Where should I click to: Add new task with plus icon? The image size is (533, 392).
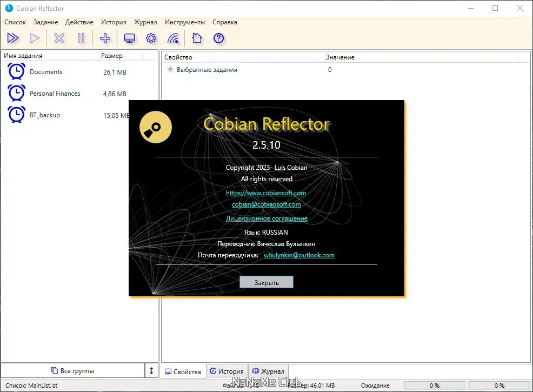pyautogui.click(x=105, y=38)
